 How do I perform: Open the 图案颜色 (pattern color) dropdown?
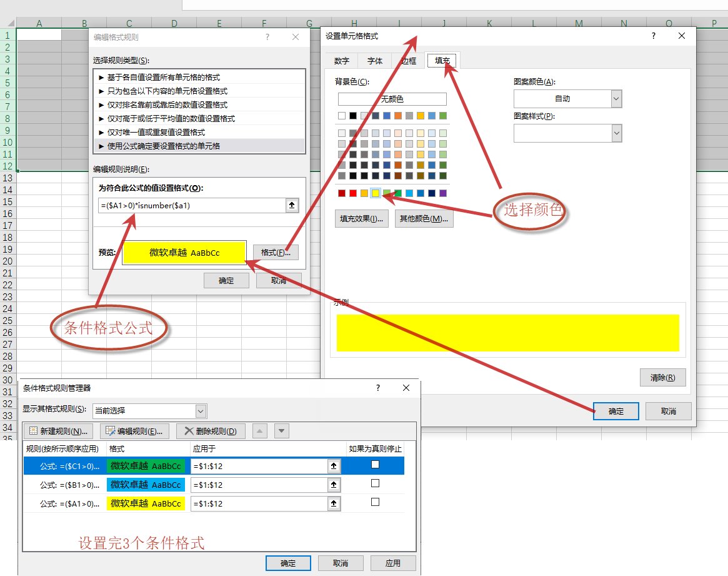(616, 99)
